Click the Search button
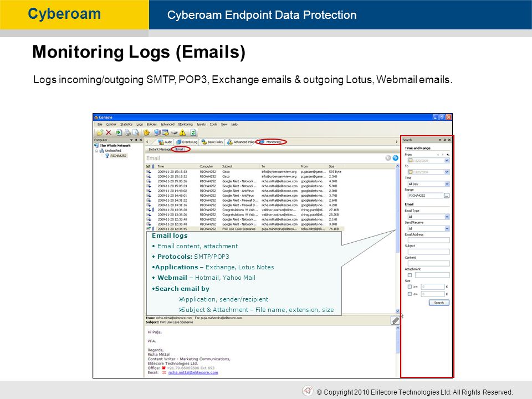Screen dimensions: 532x399 (x=439, y=303)
